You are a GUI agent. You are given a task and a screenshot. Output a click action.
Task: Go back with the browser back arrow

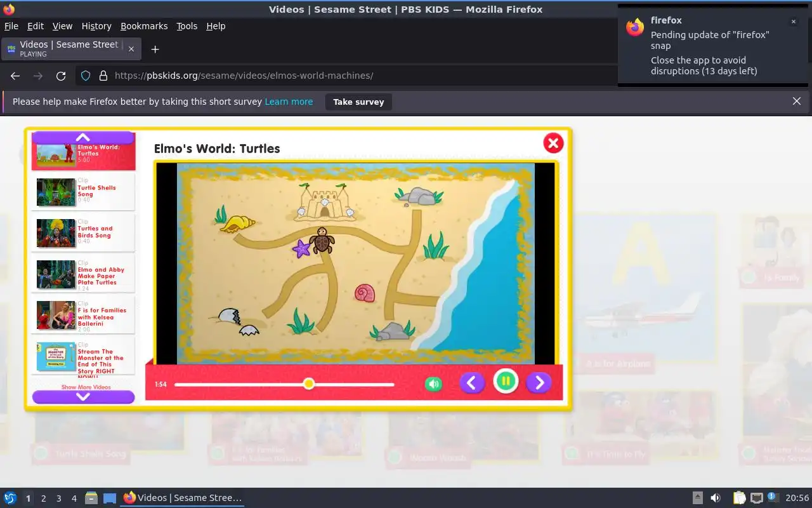coord(15,76)
